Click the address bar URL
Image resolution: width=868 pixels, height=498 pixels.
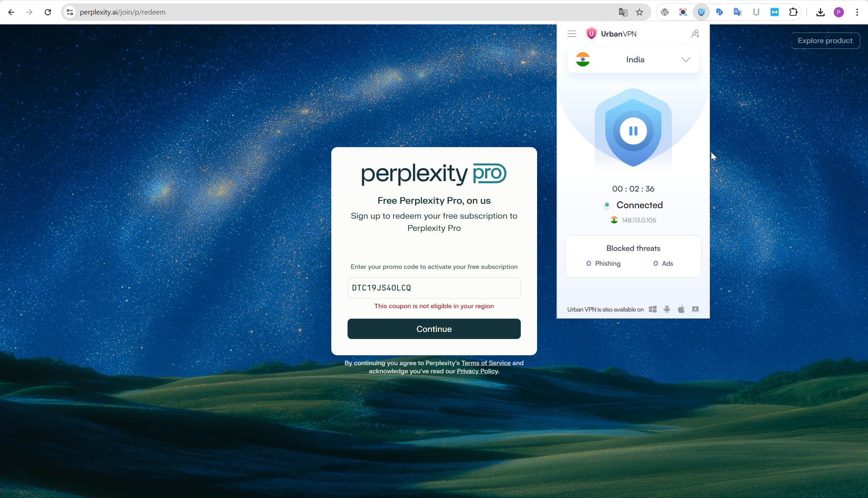coord(123,12)
